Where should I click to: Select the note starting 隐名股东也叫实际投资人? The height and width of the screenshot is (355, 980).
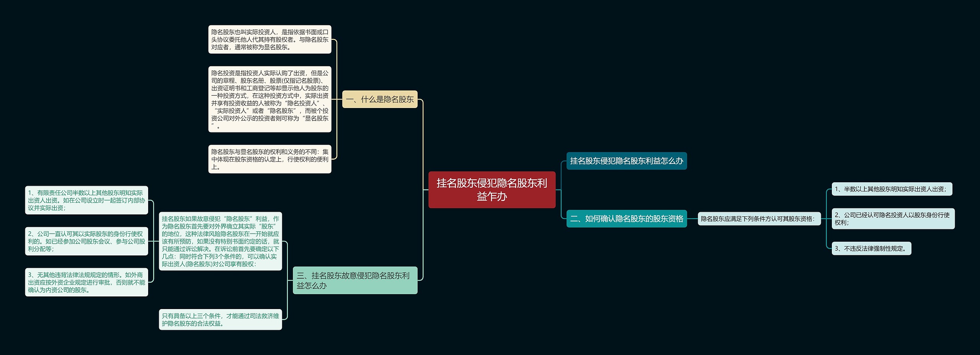(269, 39)
